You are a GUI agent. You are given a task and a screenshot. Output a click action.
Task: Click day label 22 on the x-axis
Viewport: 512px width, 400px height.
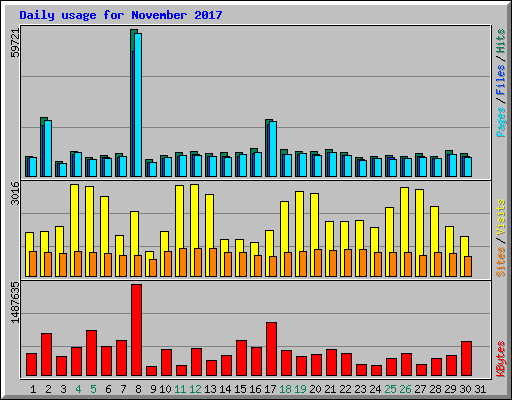coord(345,389)
